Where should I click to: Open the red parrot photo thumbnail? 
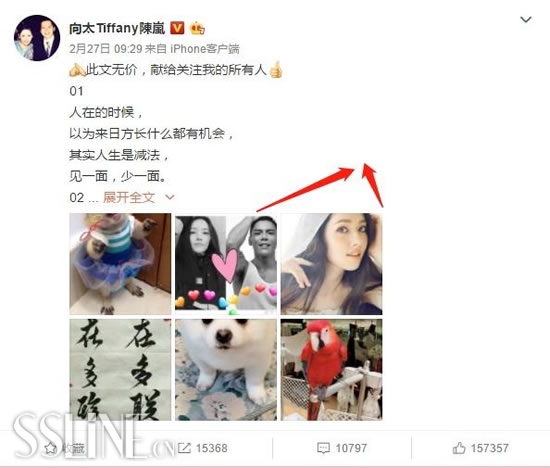331,369
